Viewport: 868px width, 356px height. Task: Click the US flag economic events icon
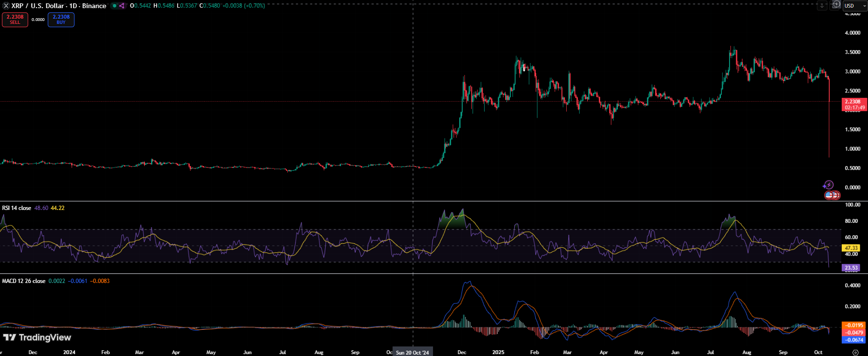(830, 195)
